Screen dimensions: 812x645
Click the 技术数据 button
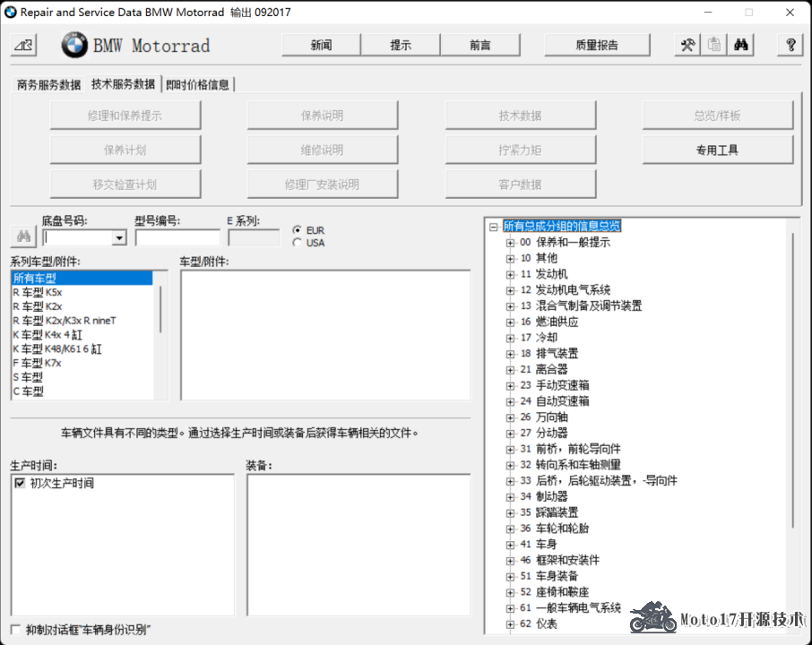pyautogui.click(x=521, y=116)
